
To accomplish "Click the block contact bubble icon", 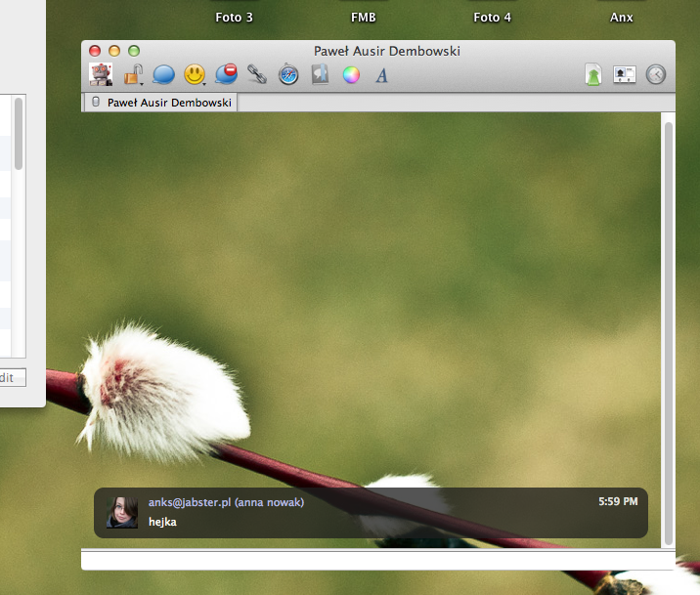I will point(226,74).
